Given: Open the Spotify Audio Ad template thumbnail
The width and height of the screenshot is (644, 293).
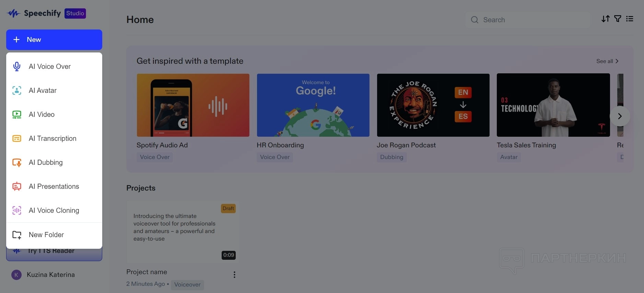Looking at the screenshot, I should [193, 105].
